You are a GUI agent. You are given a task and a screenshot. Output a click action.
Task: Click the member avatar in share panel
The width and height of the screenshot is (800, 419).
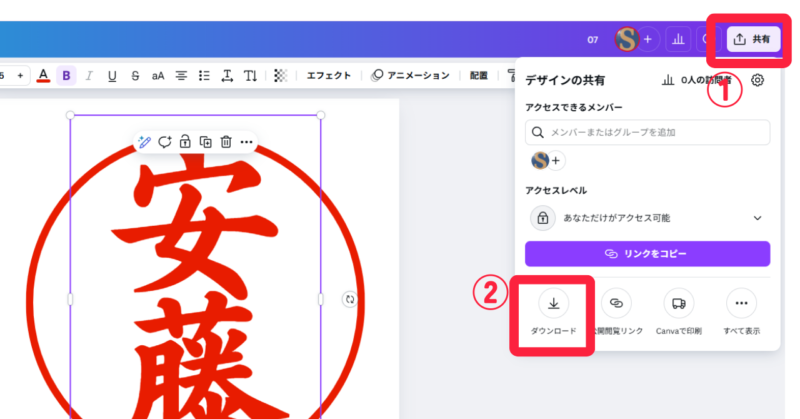click(540, 161)
